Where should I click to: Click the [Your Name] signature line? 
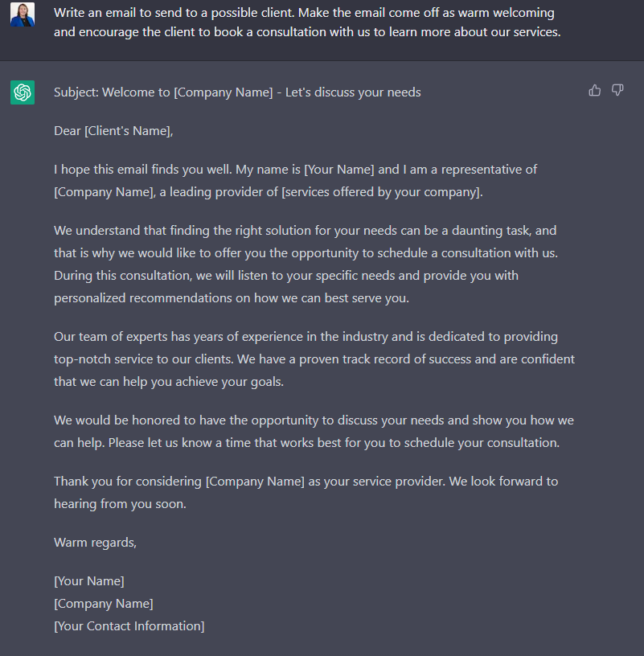click(x=89, y=581)
